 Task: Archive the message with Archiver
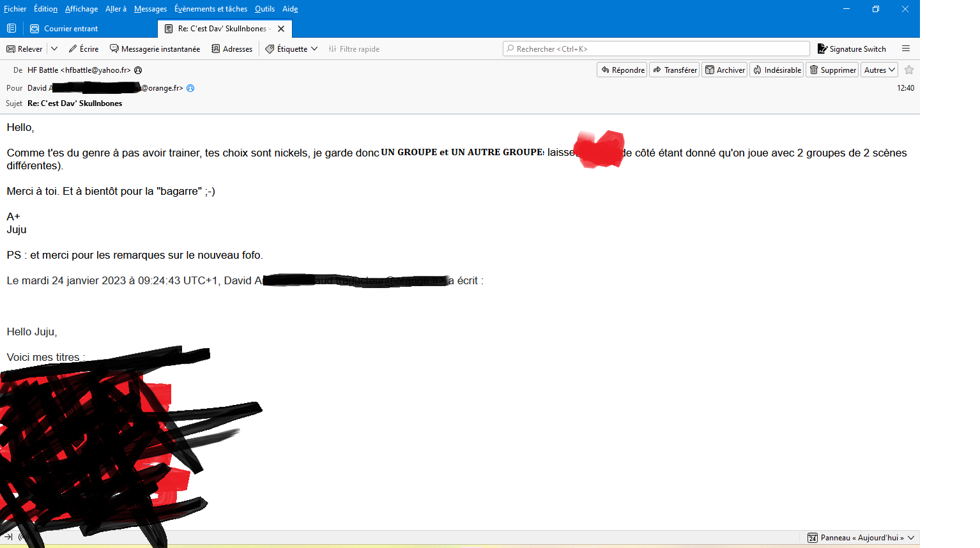coord(724,70)
